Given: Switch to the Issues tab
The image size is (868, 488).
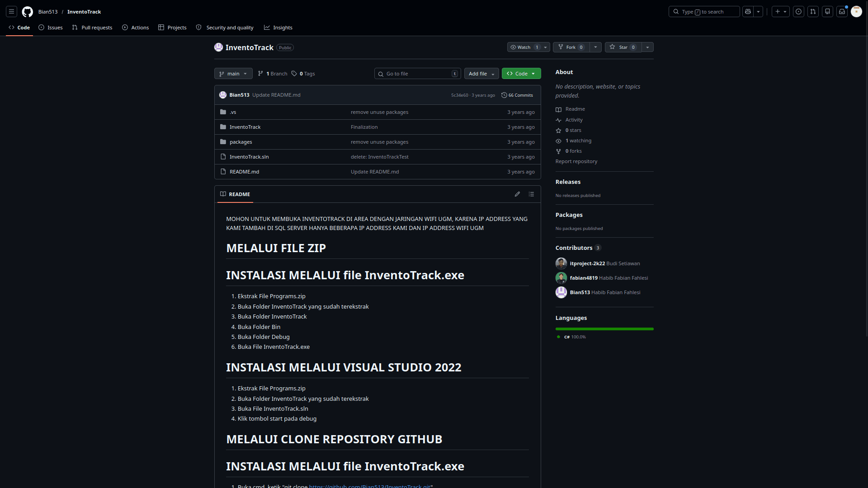Looking at the screenshot, I should 51,28.
